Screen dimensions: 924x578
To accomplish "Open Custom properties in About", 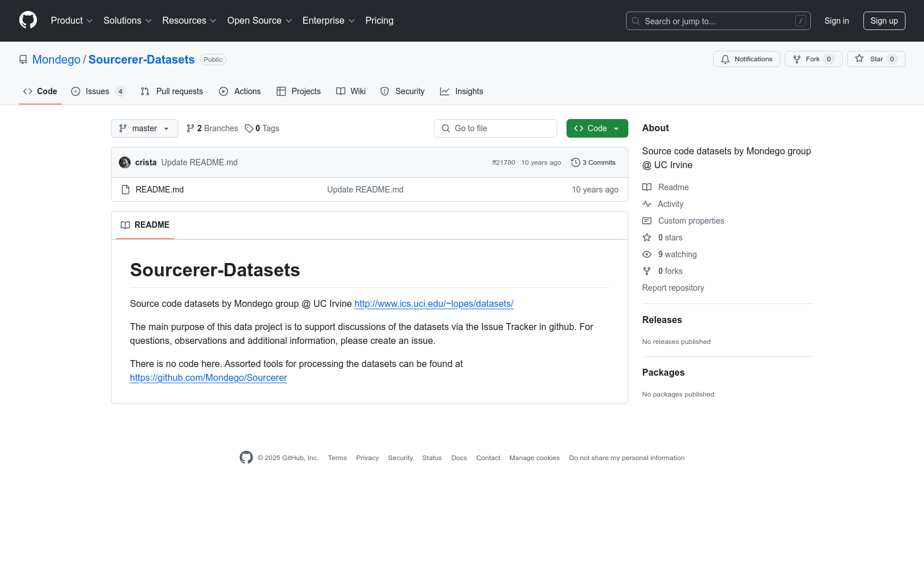I will click(x=683, y=221).
